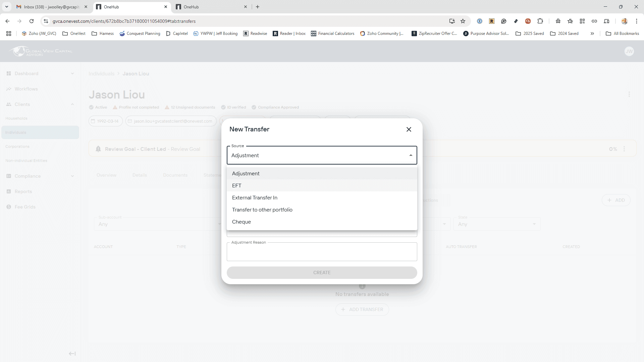Open the State Any dropdown
This screenshot has height=362, width=644.
click(497, 224)
